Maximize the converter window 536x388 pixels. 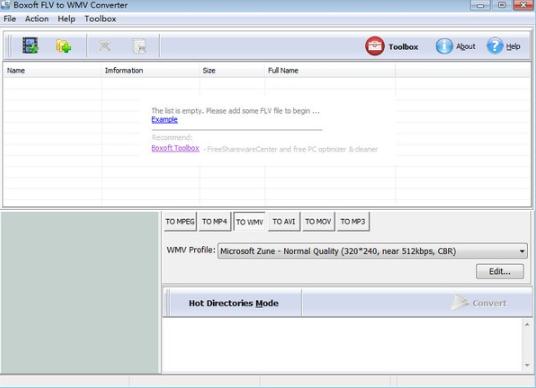[x=502, y=5]
